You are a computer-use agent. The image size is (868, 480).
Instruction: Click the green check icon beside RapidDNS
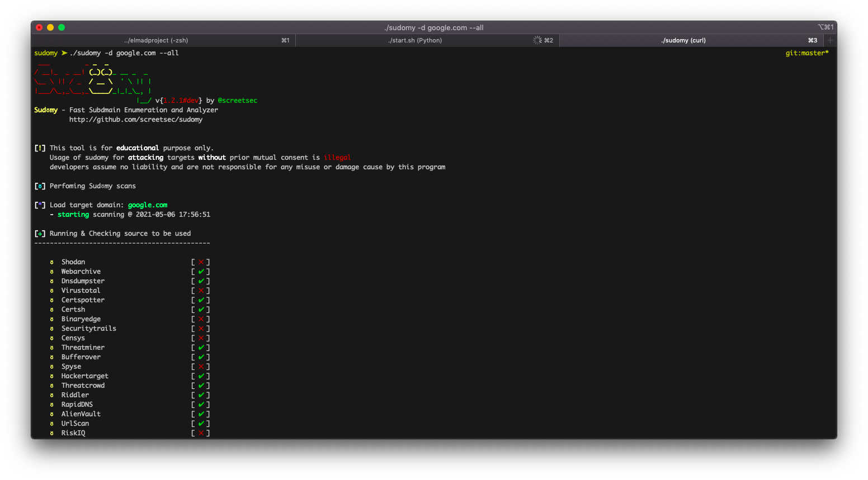point(201,404)
